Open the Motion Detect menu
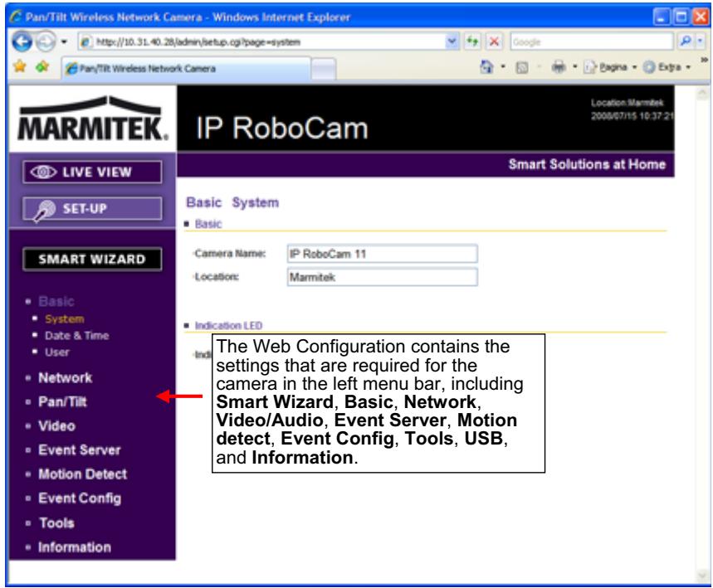 coord(83,474)
